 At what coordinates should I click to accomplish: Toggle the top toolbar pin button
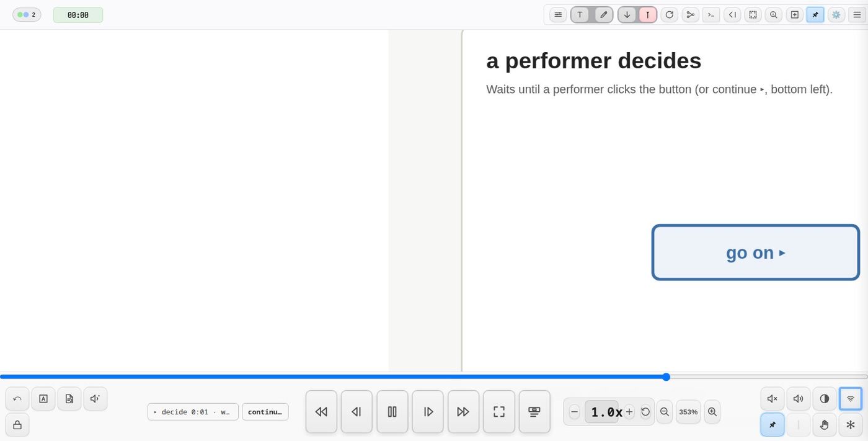[815, 14]
